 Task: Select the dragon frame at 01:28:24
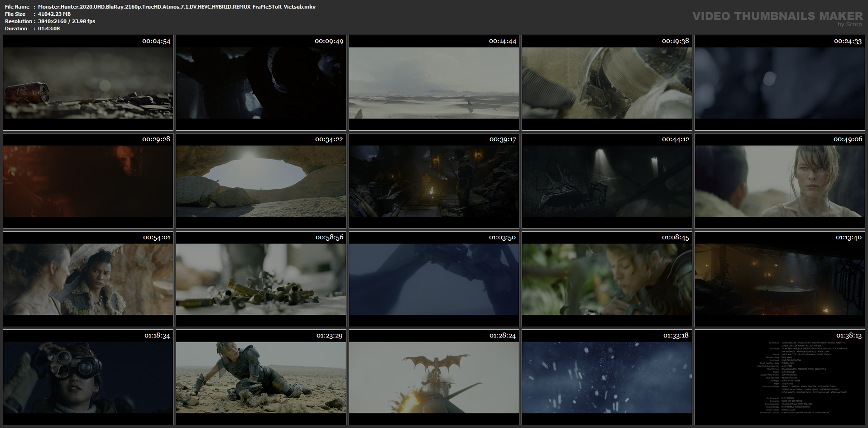pyautogui.click(x=434, y=377)
